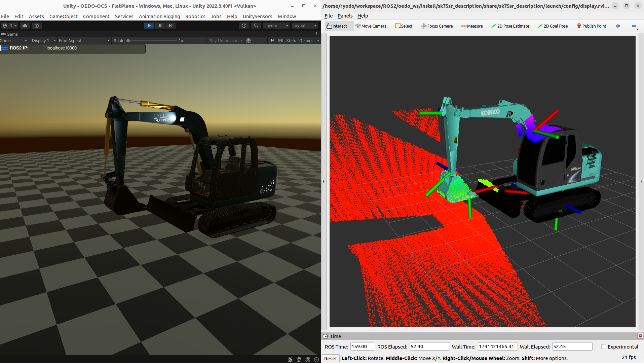Image resolution: width=644 pixels, height=363 pixels.
Task: Click the Unity search magnifier icon
Action: 256,26
